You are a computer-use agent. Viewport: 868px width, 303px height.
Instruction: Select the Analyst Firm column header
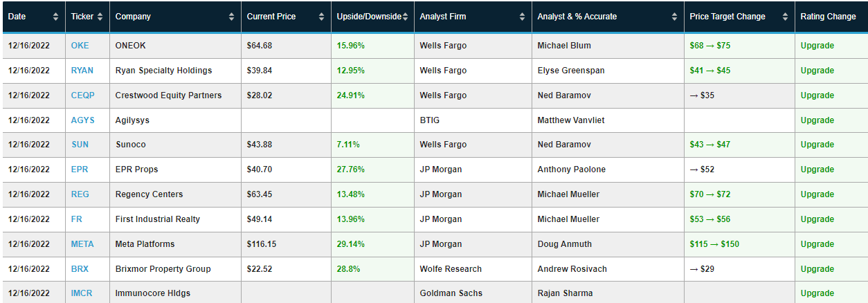coord(443,17)
